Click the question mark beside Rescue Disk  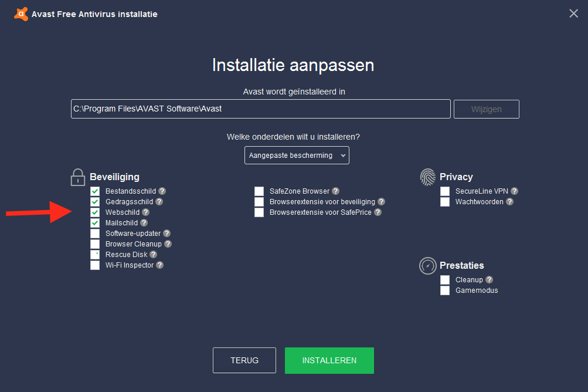point(153,255)
